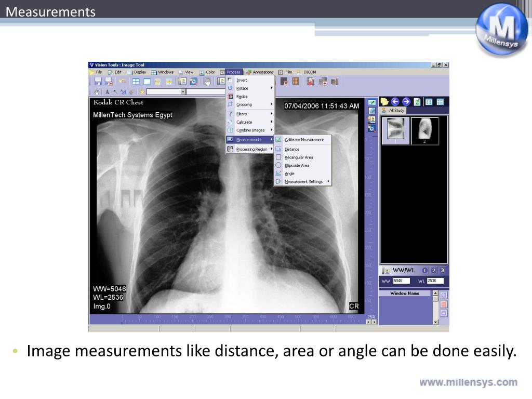The height and width of the screenshot is (399, 532).
Task: Click the small hand icon in second toolbar
Action: coord(97,92)
